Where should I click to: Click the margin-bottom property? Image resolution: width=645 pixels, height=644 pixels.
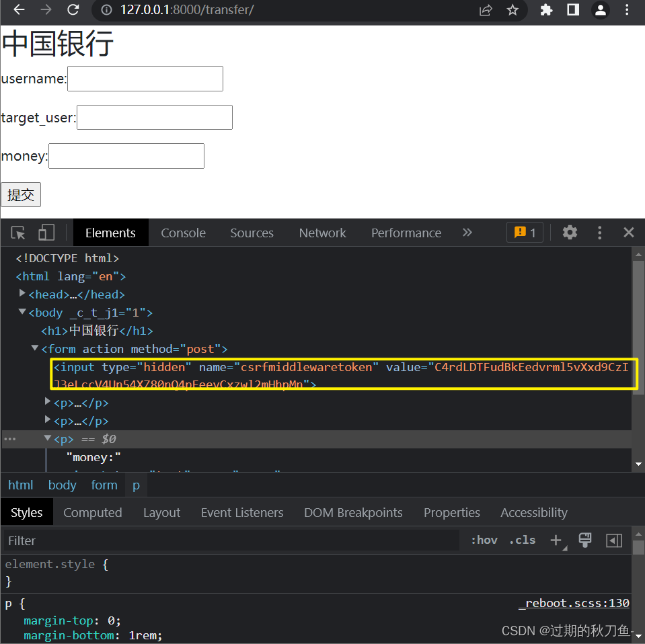pos(69,635)
